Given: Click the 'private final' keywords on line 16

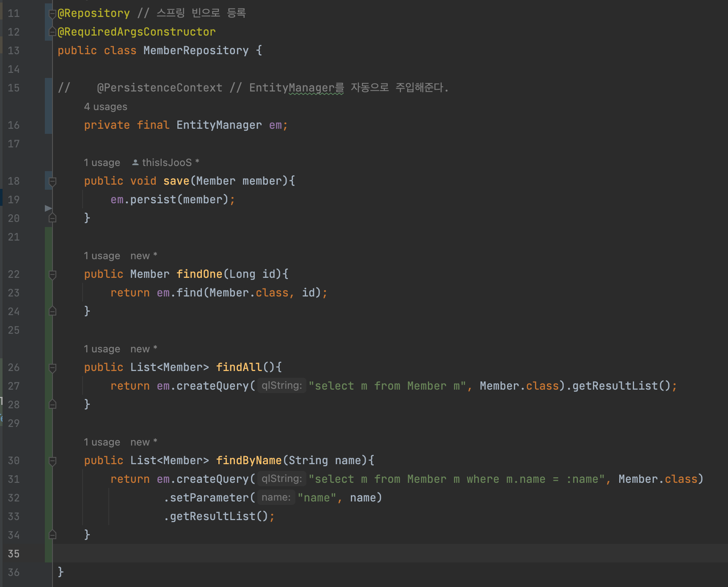Looking at the screenshot, I should [x=127, y=125].
